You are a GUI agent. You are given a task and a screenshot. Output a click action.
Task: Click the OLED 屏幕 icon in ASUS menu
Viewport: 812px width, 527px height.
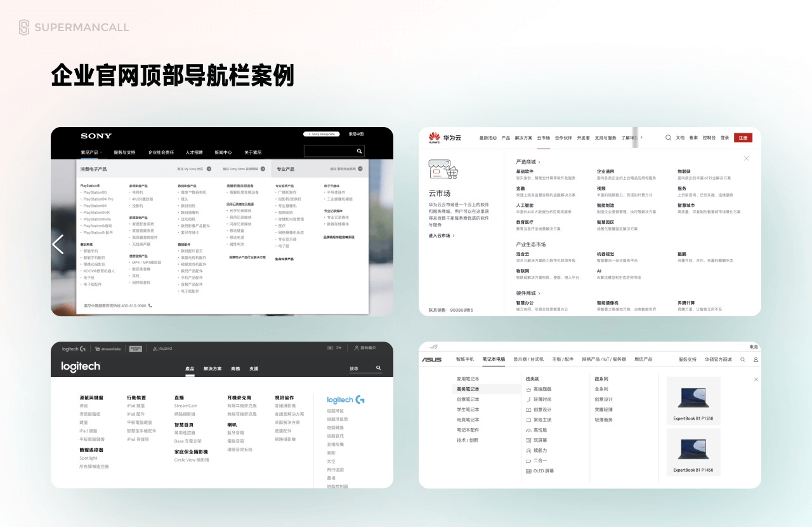point(528,470)
